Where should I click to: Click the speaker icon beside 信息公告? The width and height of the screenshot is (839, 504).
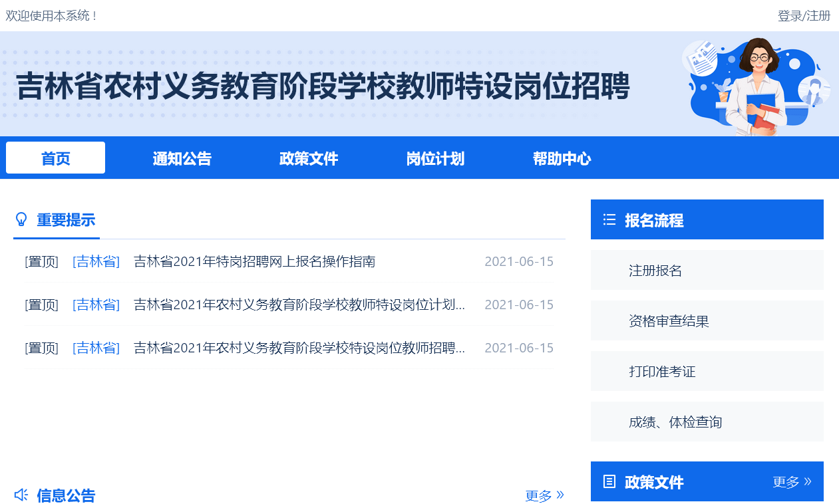pyautogui.click(x=21, y=495)
